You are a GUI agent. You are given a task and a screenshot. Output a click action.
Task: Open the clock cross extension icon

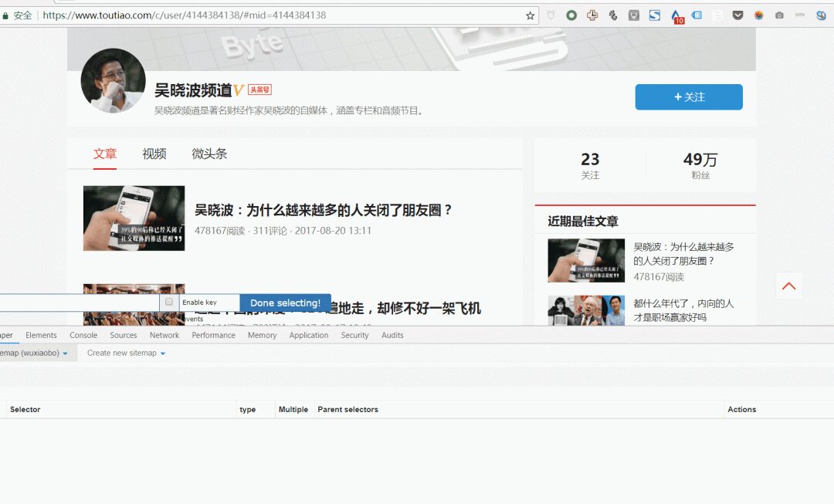pos(592,15)
